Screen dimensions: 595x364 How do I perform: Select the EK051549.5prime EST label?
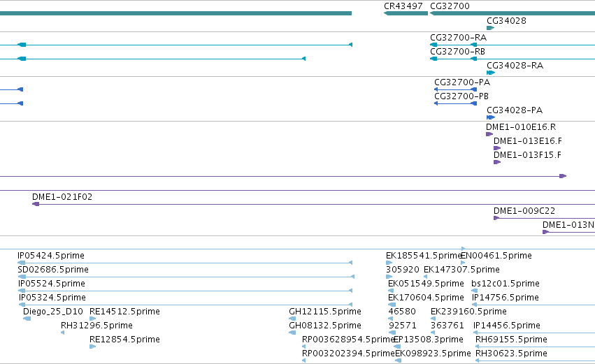point(426,284)
